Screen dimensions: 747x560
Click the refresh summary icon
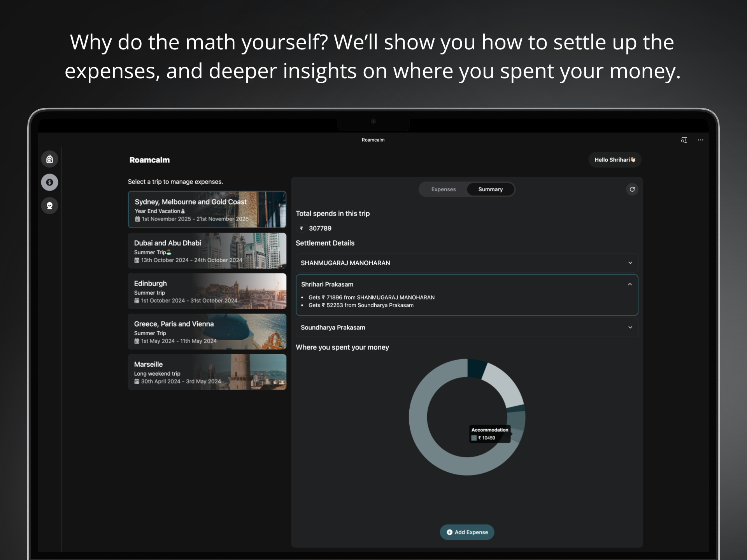(x=632, y=189)
